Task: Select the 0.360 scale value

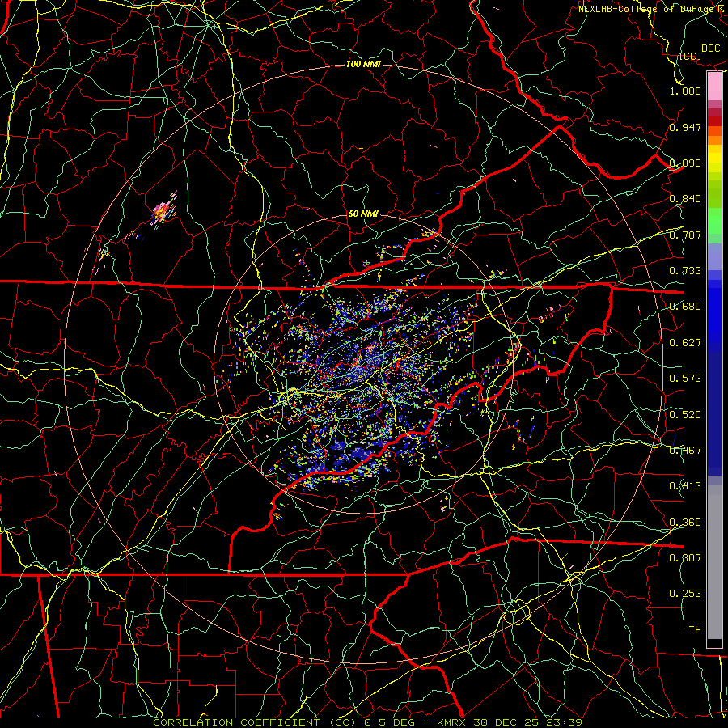Action: pyautogui.click(x=685, y=523)
